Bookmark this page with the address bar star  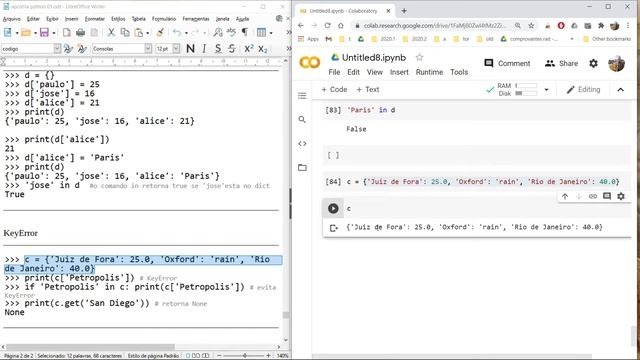(531, 26)
